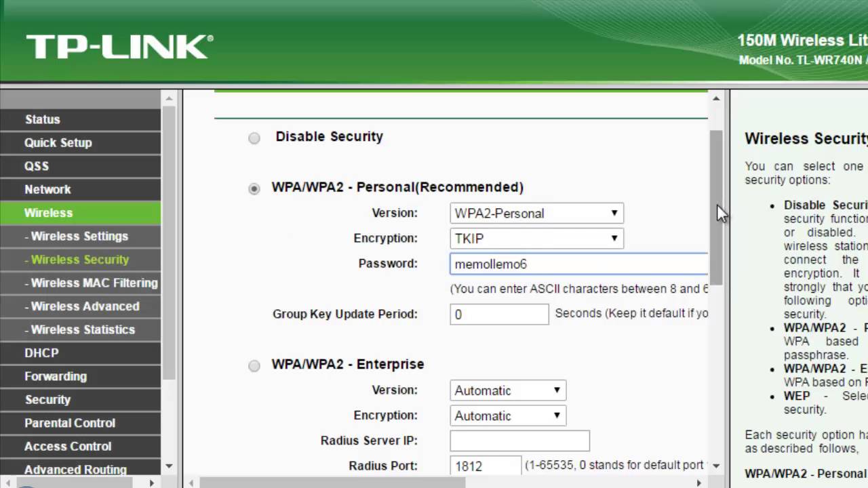Click the Wireless Security help heading
The image size is (868, 488).
click(x=806, y=138)
